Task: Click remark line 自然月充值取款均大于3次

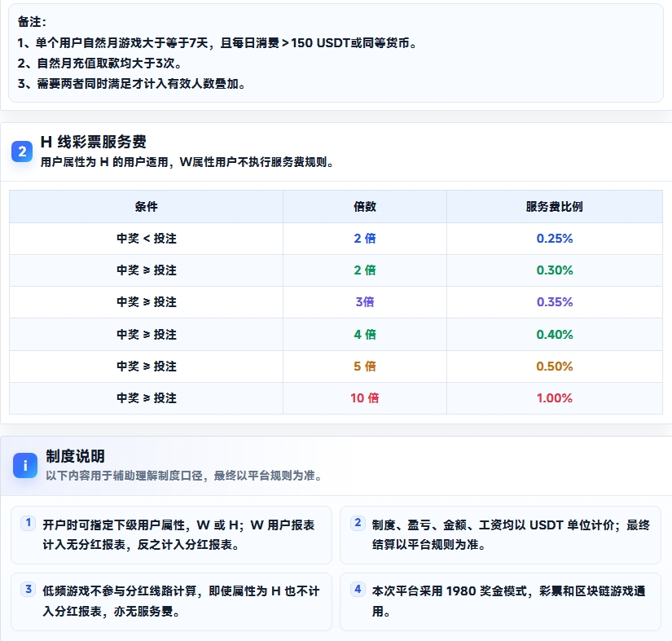Action: point(99,64)
